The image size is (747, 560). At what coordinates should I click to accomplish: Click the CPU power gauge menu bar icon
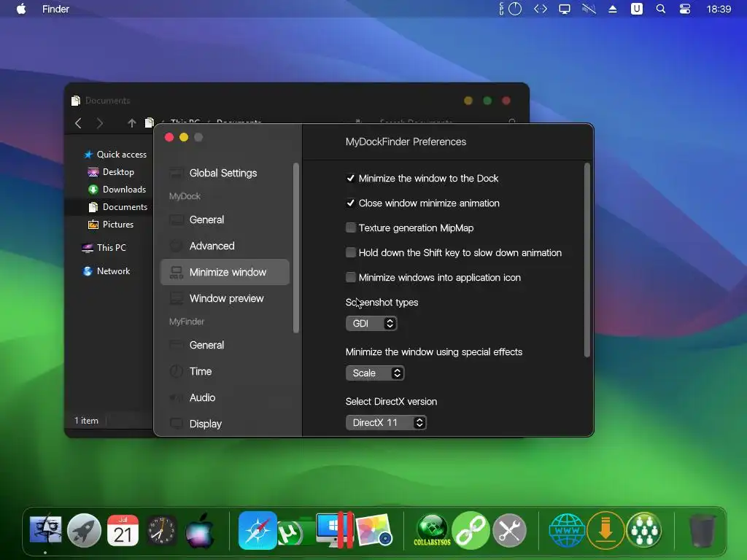pyautogui.click(x=511, y=9)
